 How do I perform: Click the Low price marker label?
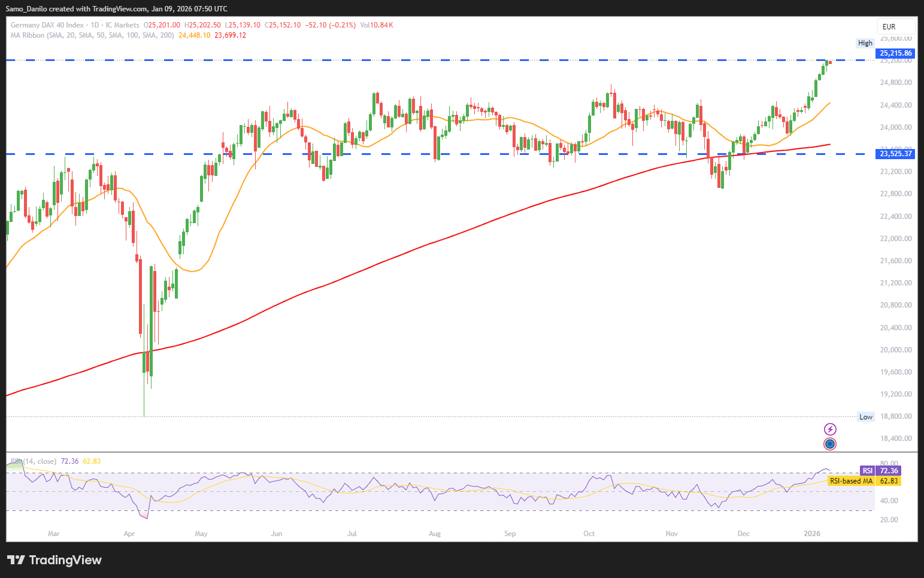866,417
